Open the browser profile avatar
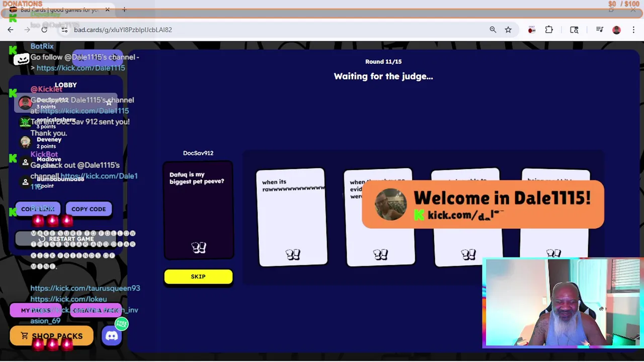 pyautogui.click(x=616, y=30)
